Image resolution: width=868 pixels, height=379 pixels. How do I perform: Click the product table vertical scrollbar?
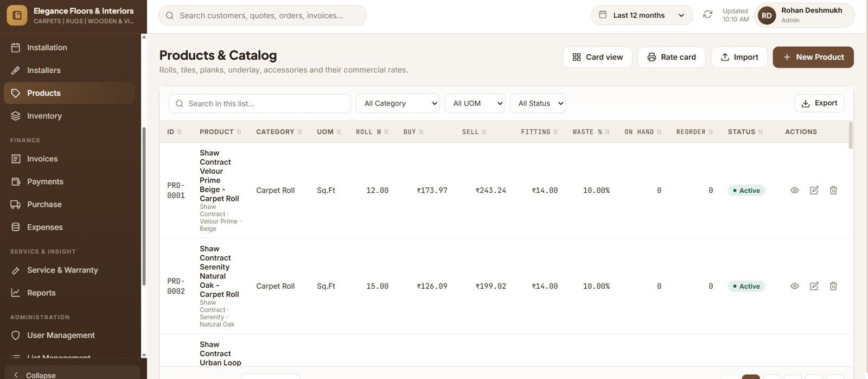point(850,135)
